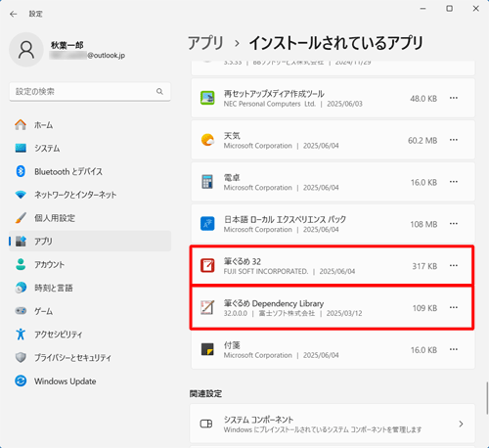Go back with the arrow icon
The width and height of the screenshot is (489, 448).
point(14,14)
